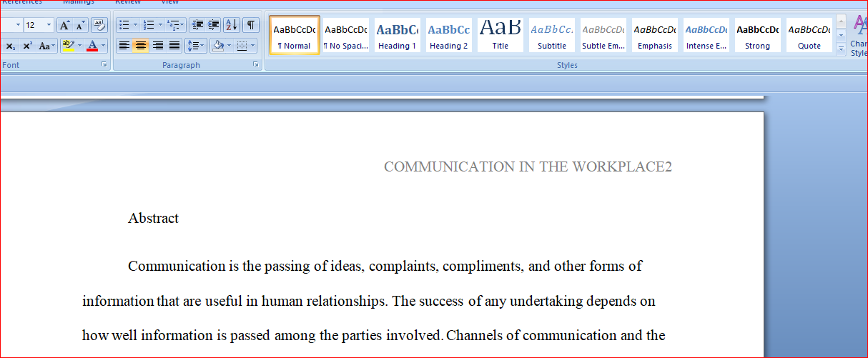The height and width of the screenshot is (358, 868).
Task: Apply superscript formatting
Action: (x=27, y=46)
